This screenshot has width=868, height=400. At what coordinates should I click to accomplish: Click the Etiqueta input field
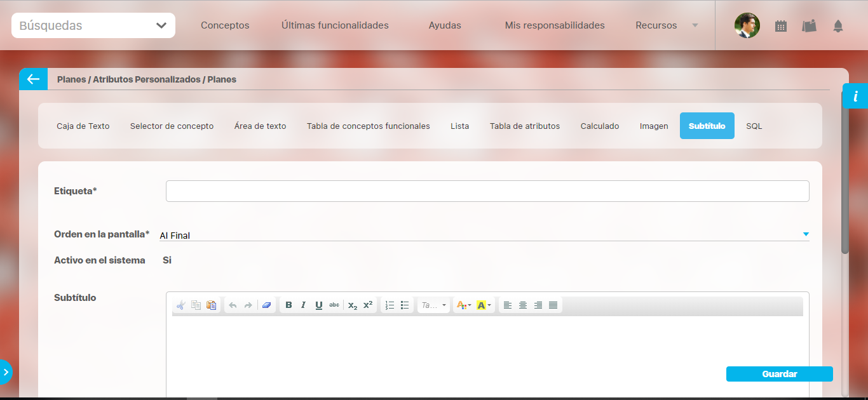click(487, 191)
